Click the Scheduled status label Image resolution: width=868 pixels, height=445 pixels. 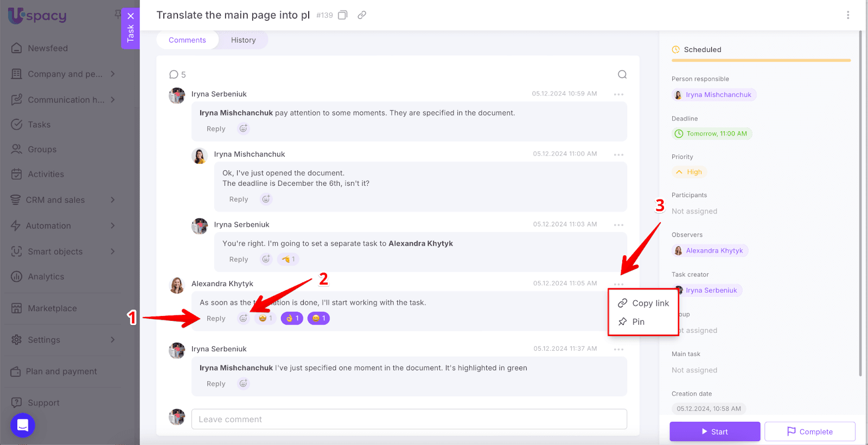703,50
